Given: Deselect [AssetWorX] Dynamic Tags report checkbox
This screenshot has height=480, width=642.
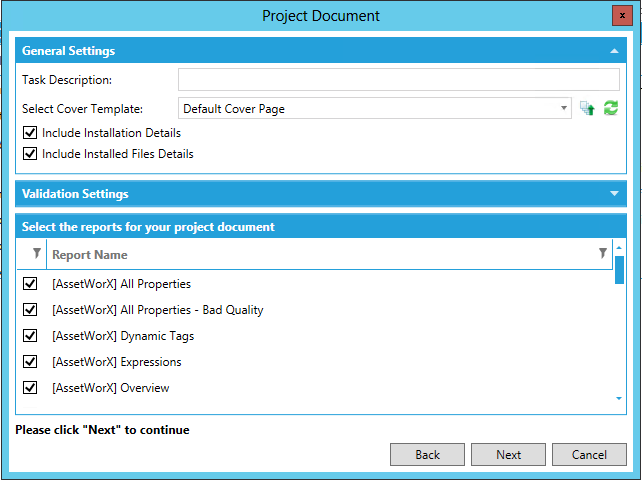Looking at the screenshot, I should [30, 336].
